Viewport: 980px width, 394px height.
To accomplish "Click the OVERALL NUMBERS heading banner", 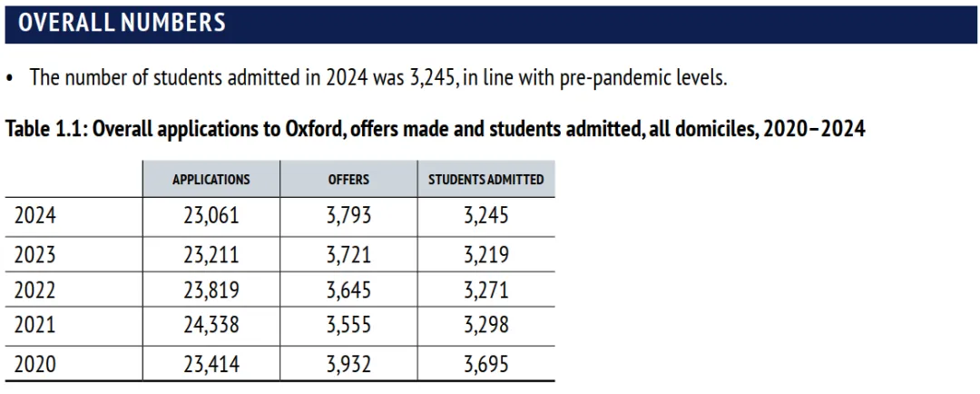I will tap(122, 23).
